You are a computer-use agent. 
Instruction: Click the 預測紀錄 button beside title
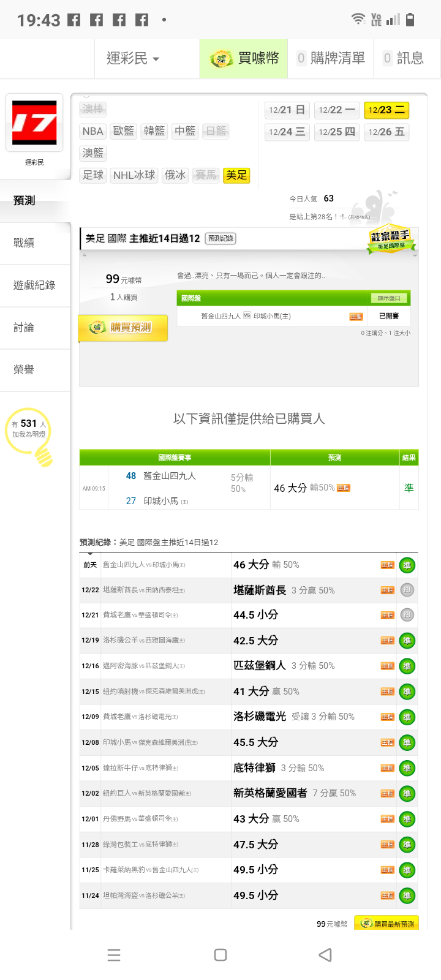[x=221, y=238]
